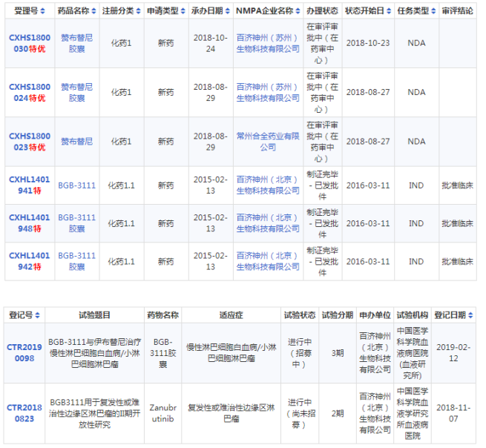Select 适应症 column header

pos(231,315)
